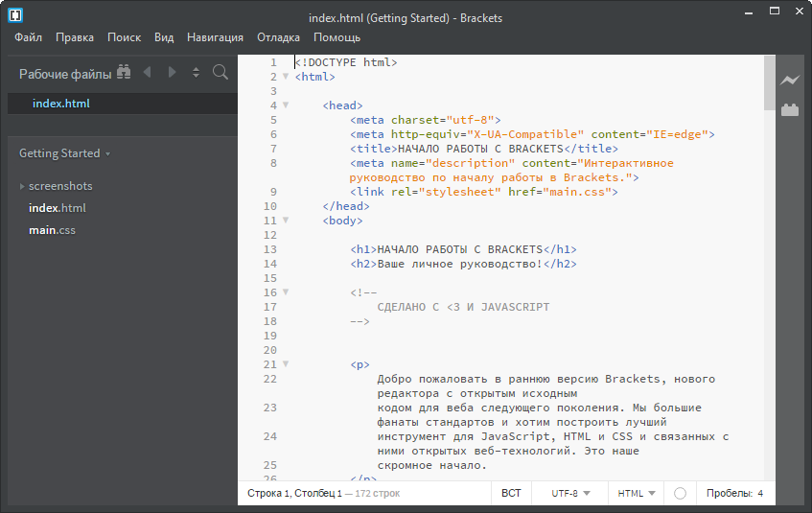Open the Extension Manager brick icon

[790, 109]
